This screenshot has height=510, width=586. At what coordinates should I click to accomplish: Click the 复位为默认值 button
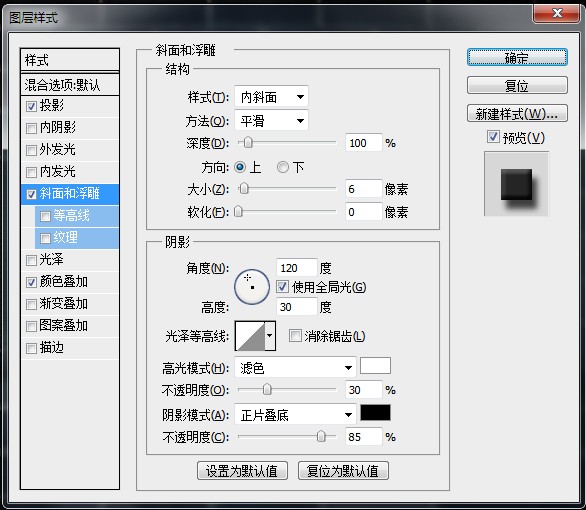click(x=343, y=471)
